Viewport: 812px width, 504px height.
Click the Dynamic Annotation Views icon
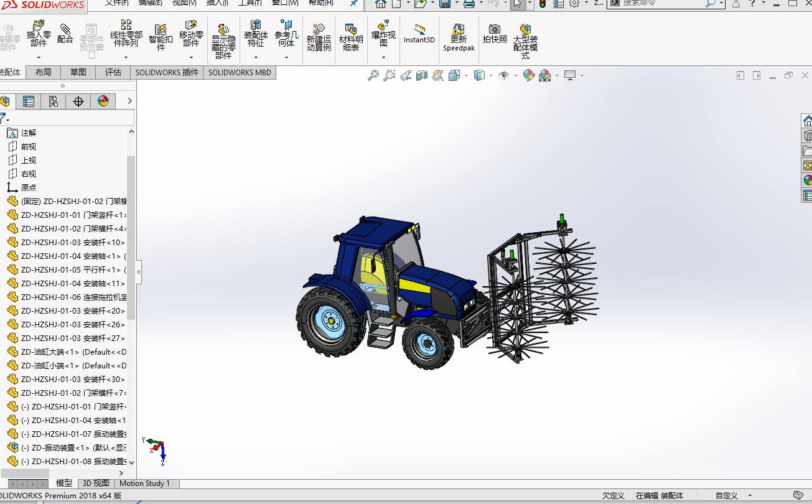coord(438,75)
